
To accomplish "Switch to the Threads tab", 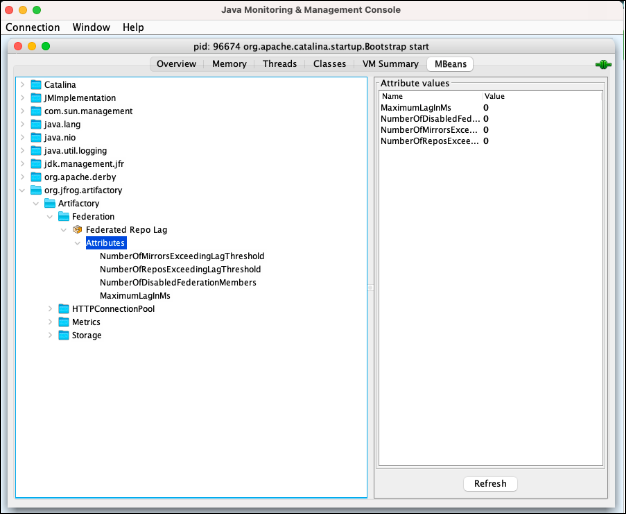I will tap(279, 64).
